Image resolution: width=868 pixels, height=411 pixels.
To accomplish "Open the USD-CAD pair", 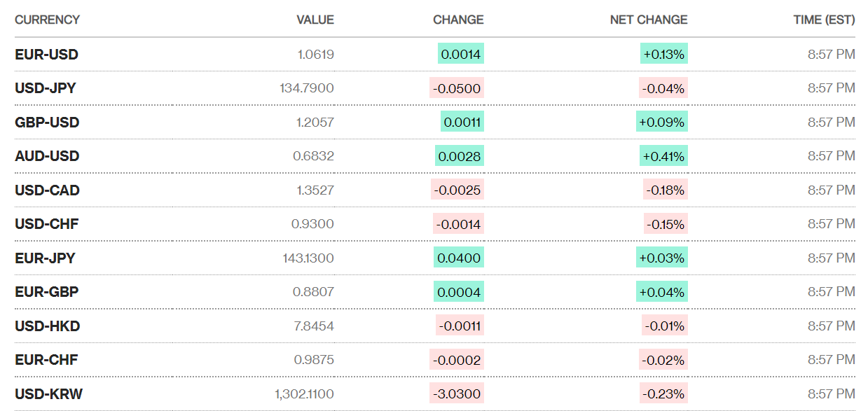I will tap(47, 190).
